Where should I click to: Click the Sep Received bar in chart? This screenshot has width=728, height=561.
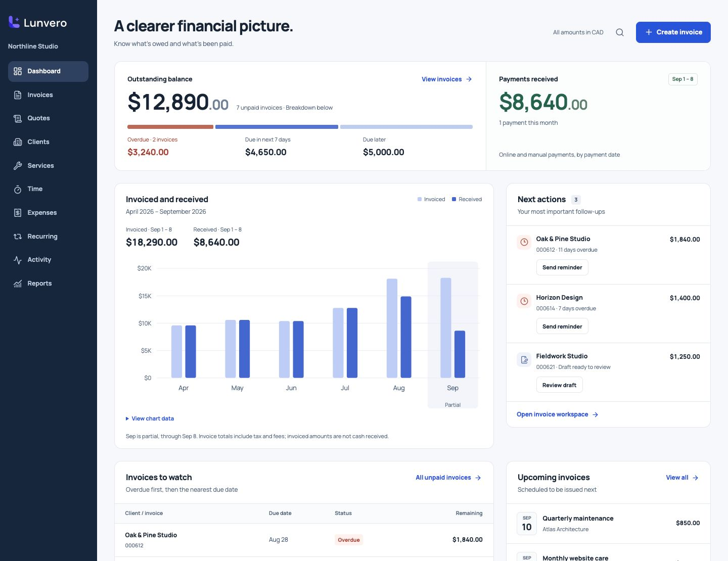point(460,354)
